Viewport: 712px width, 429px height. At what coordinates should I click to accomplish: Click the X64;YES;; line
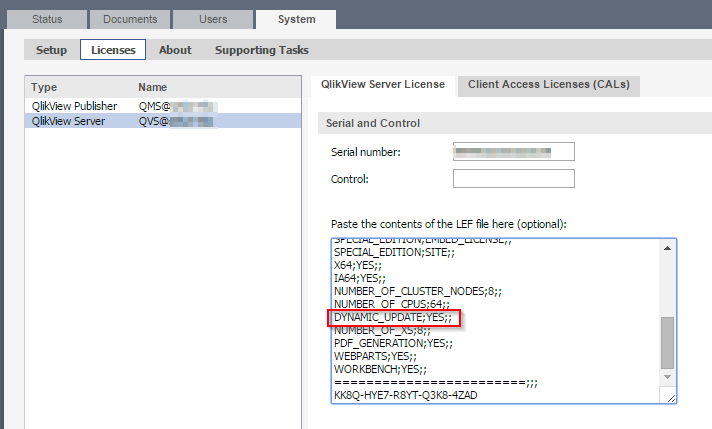click(x=358, y=265)
